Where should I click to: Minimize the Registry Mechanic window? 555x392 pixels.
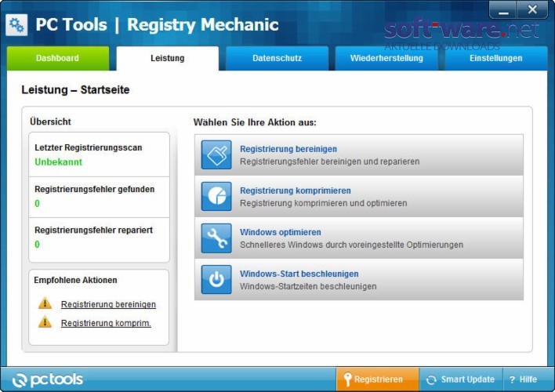[503, 10]
